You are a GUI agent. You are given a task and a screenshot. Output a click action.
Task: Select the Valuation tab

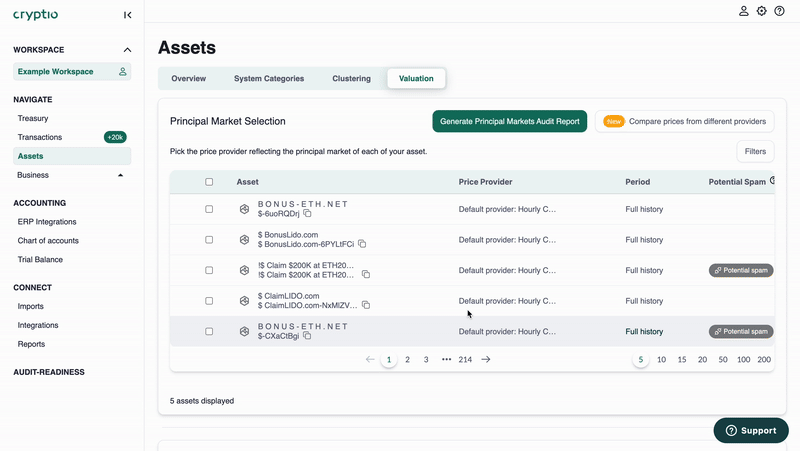(416, 79)
